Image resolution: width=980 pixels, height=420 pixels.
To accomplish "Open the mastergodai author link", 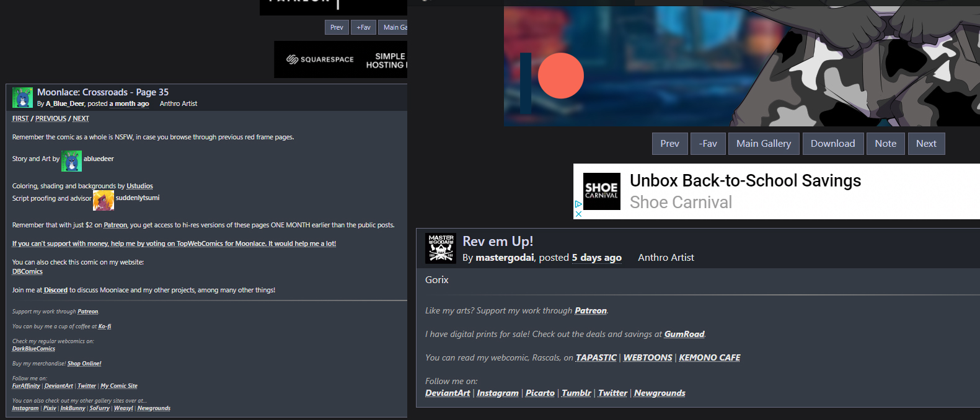I will tap(505, 257).
